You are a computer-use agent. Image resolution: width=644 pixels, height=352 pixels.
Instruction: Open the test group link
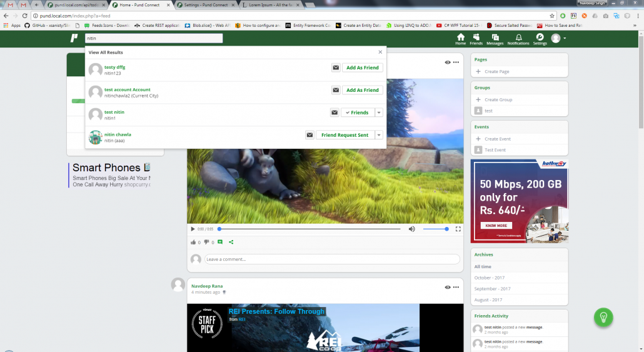coord(488,111)
